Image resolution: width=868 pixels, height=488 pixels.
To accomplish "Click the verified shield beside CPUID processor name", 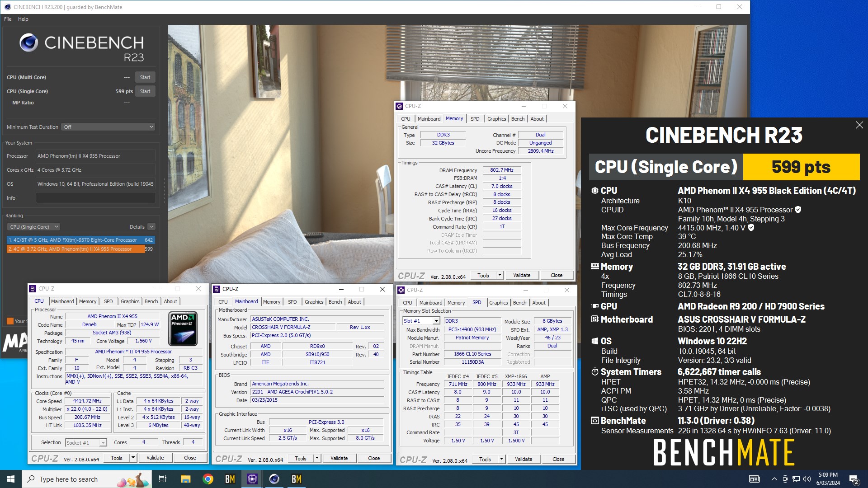I will point(798,210).
